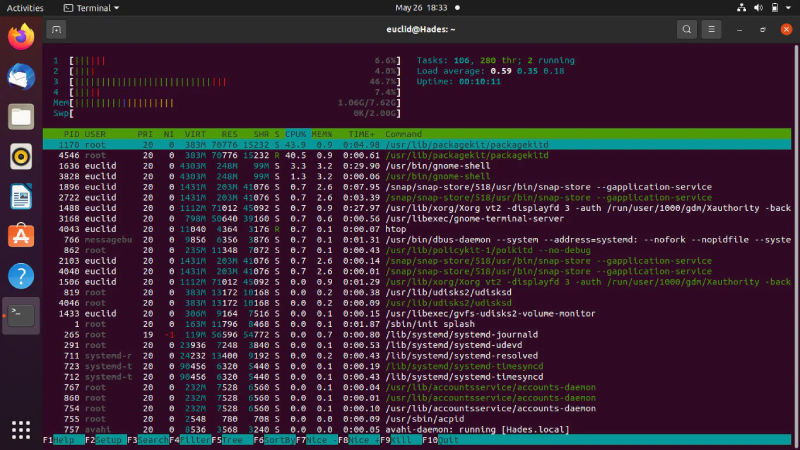Select process row PID 766 dbus-daemon
The height and width of the screenshot is (450, 800).
[417, 240]
